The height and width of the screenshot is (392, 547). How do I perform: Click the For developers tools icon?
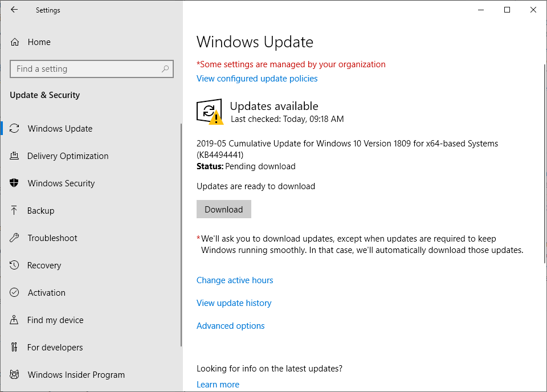click(14, 347)
